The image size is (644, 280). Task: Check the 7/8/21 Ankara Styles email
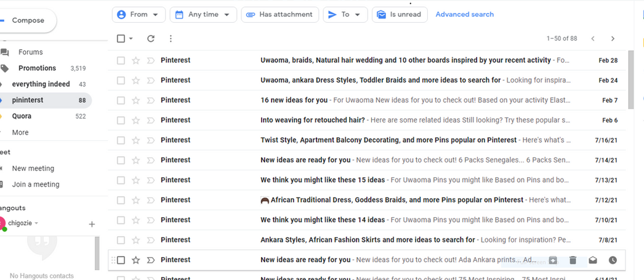tap(121, 240)
